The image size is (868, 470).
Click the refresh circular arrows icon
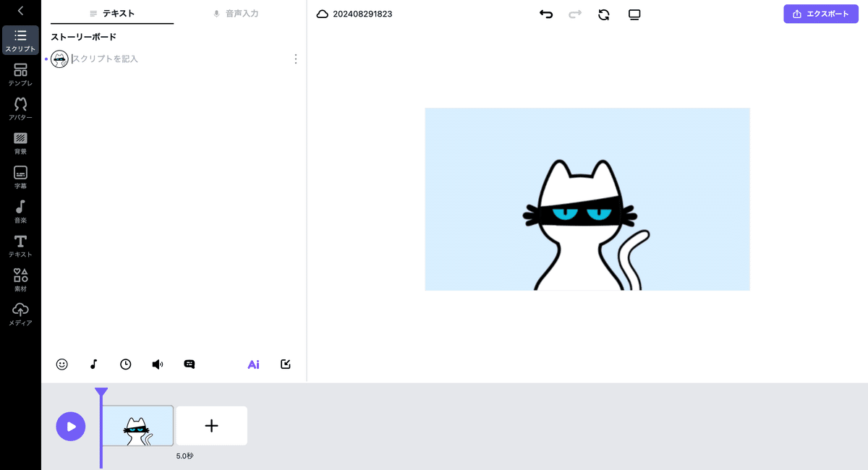[604, 14]
